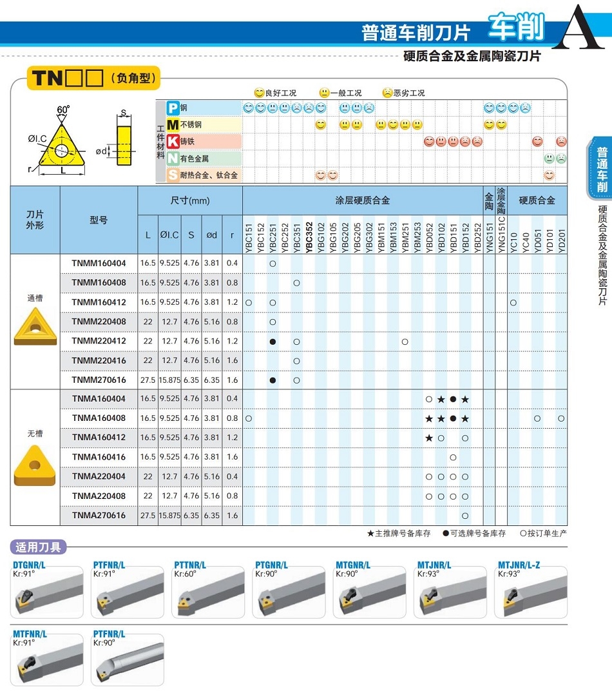The image size is (612, 700).
Task: Click the circle mark in the TNMA160416 row
Action: (x=453, y=458)
